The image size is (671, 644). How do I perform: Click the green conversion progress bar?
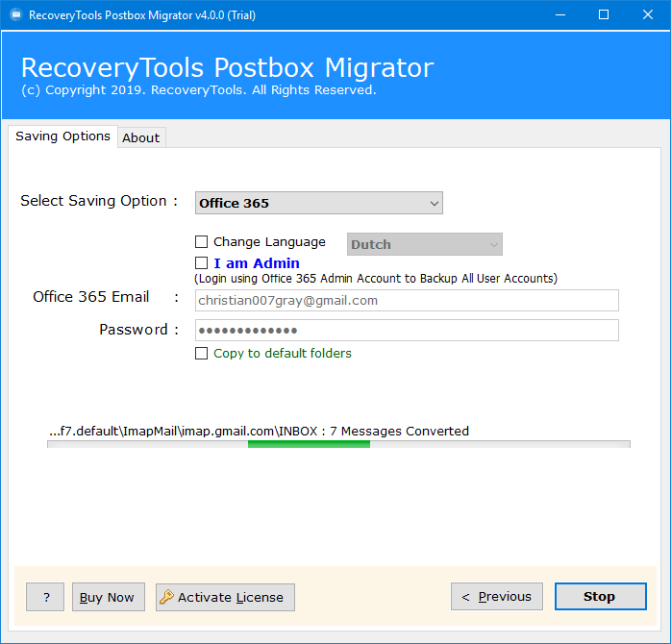(338, 444)
